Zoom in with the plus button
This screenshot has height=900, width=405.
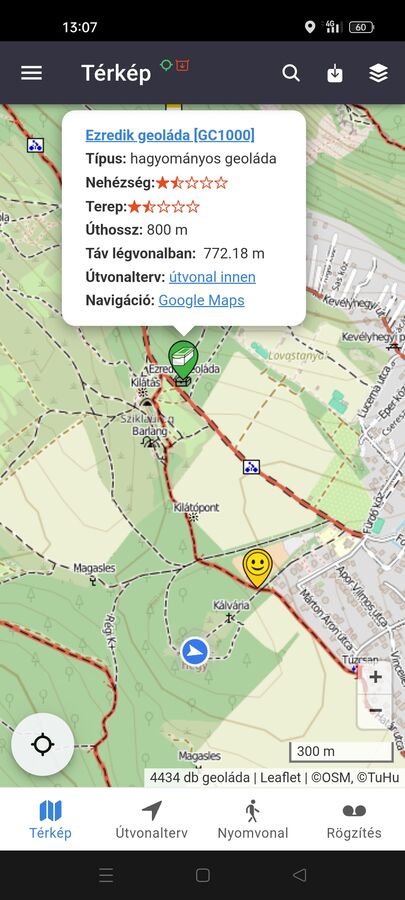tap(375, 677)
